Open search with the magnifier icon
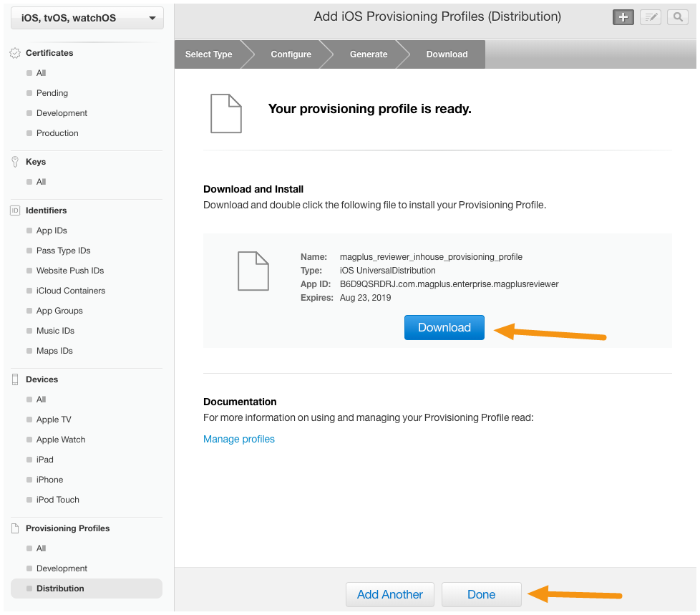This screenshot has width=700, height=615. click(x=678, y=17)
